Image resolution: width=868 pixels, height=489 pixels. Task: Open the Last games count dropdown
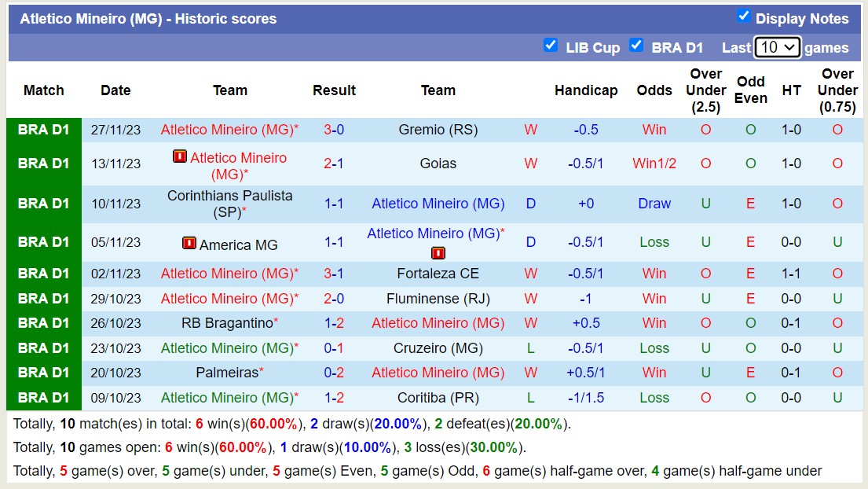coord(778,47)
